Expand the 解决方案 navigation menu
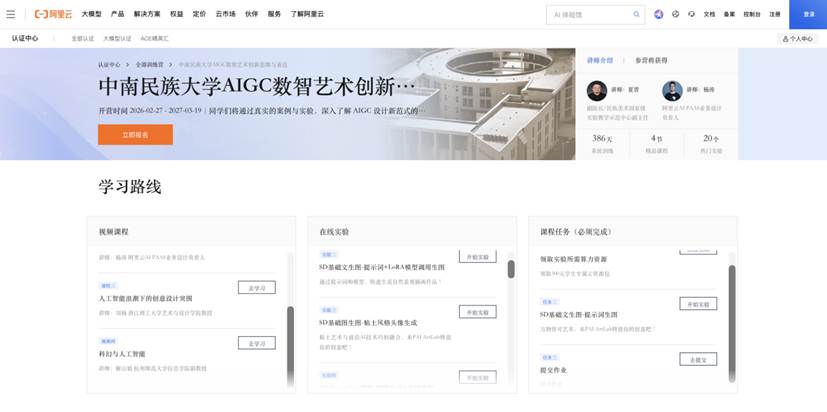This screenshot has height=412, width=827. (147, 15)
